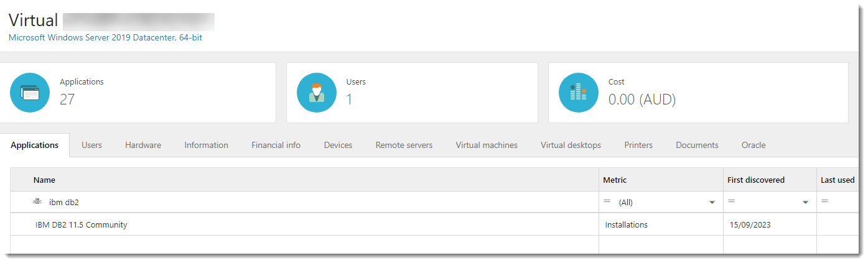Open the Documents tab
868x263 pixels.
(697, 145)
